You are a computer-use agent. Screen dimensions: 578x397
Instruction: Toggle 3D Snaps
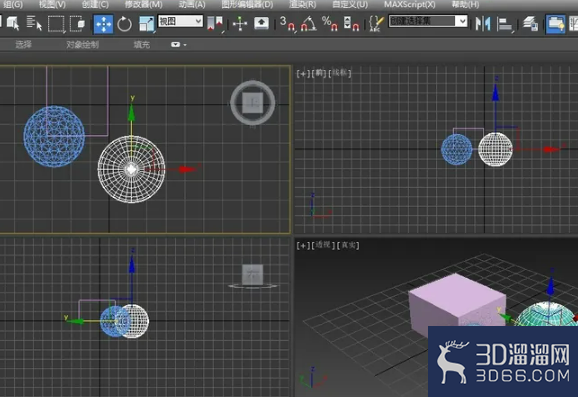pyautogui.click(x=288, y=24)
